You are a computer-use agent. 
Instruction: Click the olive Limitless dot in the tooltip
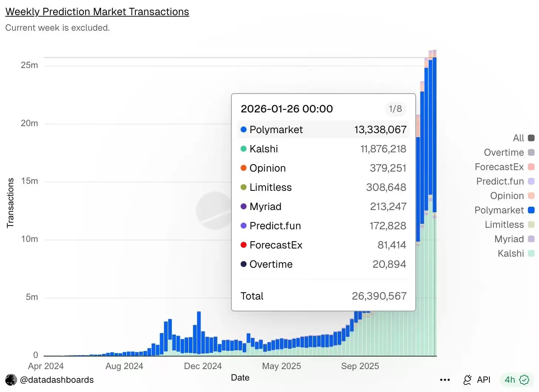pyautogui.click(x=243, y=187)
